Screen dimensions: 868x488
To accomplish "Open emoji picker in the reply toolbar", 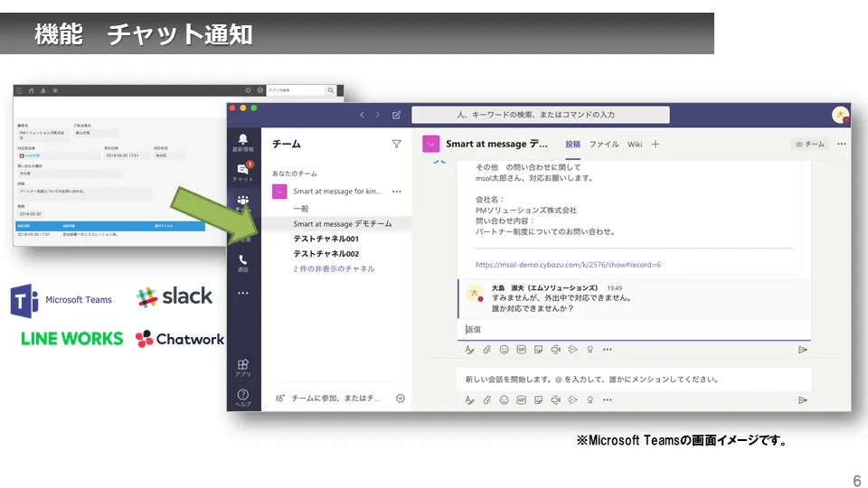I will pos(504,350).
